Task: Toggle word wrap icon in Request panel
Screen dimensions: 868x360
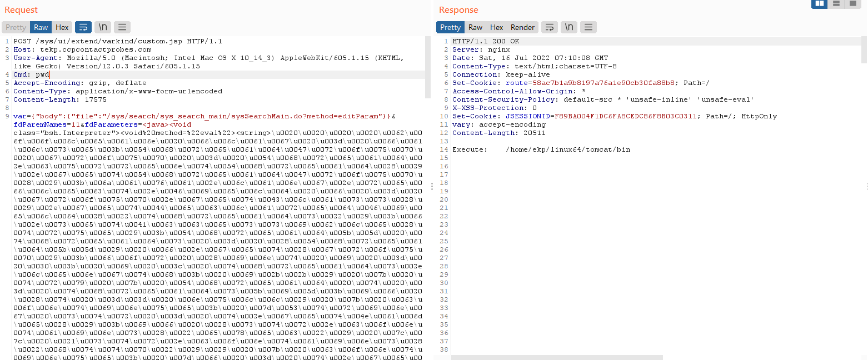Action: 83,27
